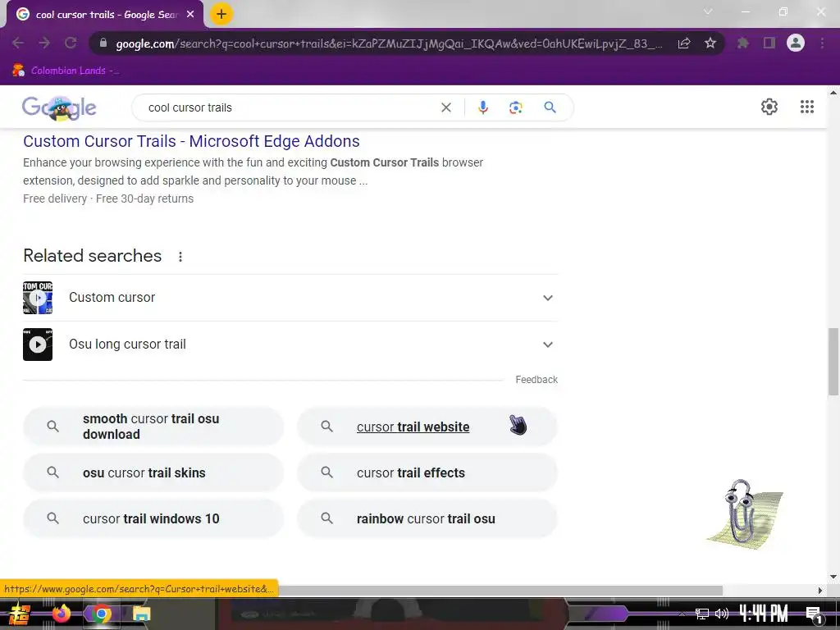The width and height of the screenshot is (840, 630).
Task: Submit search with magnifier icon
Action: [x=550, y=107]
